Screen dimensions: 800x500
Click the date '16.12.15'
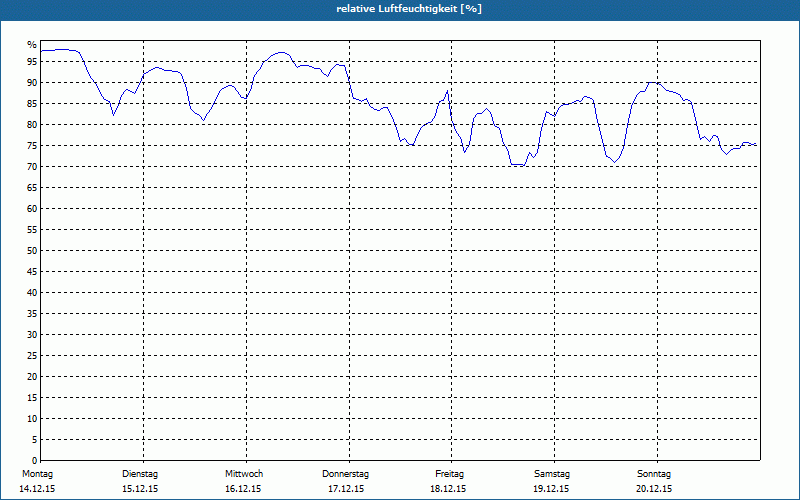tap(243, 489)
